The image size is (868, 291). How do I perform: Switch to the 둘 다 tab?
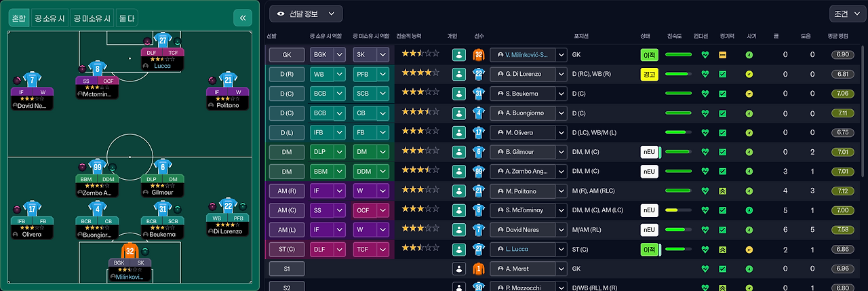pos(125,18)
